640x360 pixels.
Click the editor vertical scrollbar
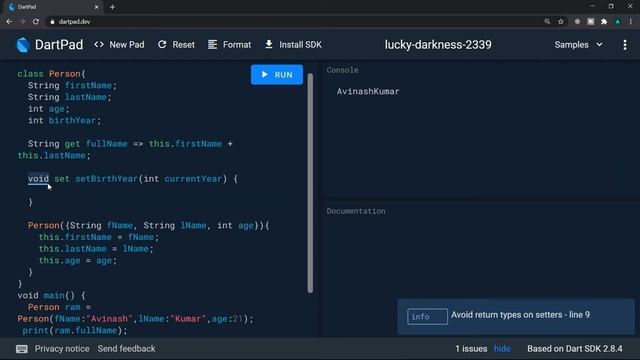[310, 183]
